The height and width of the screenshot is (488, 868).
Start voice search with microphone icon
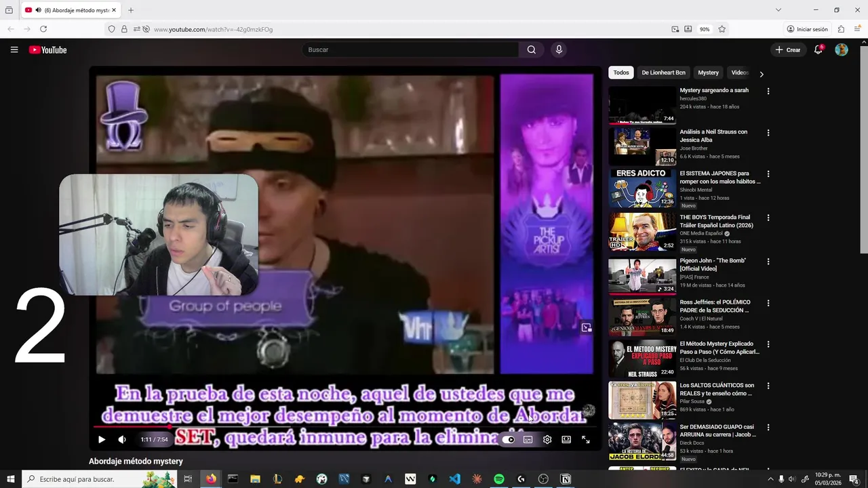coord(559,49)
